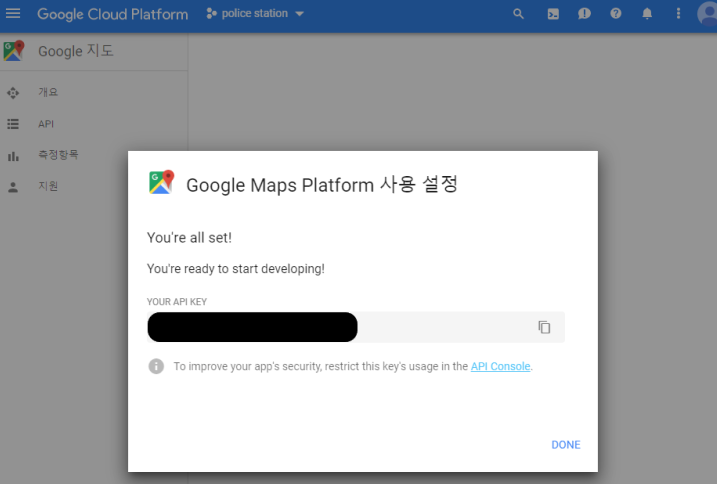717x484 pixels.
Task: Click the Maps logo in the dialog title
Action: point(161,182)
